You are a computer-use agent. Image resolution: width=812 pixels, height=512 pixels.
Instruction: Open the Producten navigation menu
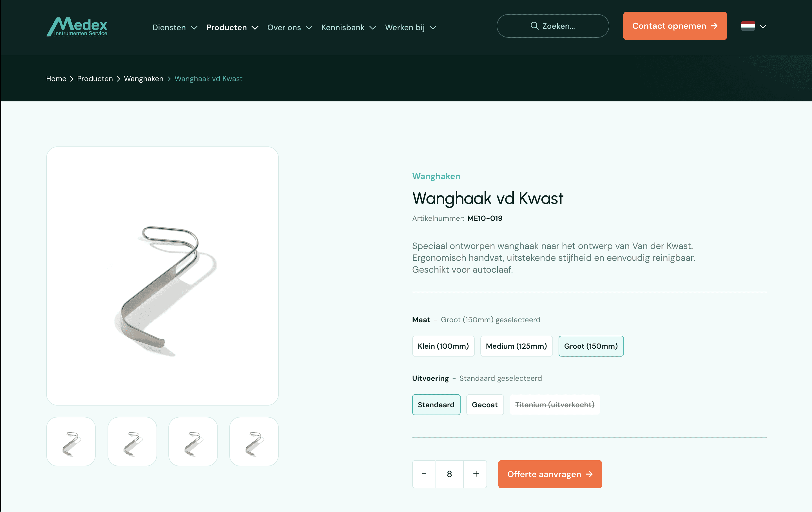pyautogui.click(x=232, y=27)
